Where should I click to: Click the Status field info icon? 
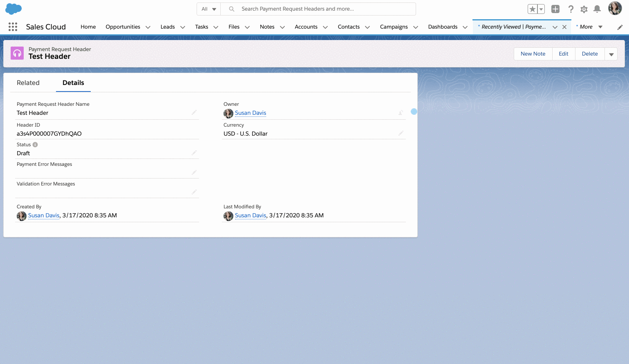click(35, 145)
